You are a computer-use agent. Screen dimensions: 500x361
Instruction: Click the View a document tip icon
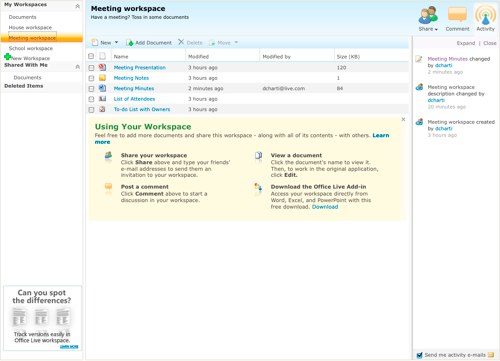[258, 155]
